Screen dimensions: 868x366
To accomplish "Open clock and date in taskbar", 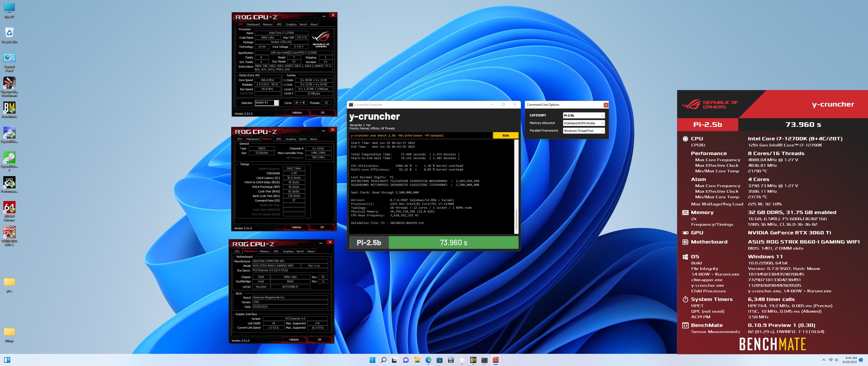I will tap(849, 360).
